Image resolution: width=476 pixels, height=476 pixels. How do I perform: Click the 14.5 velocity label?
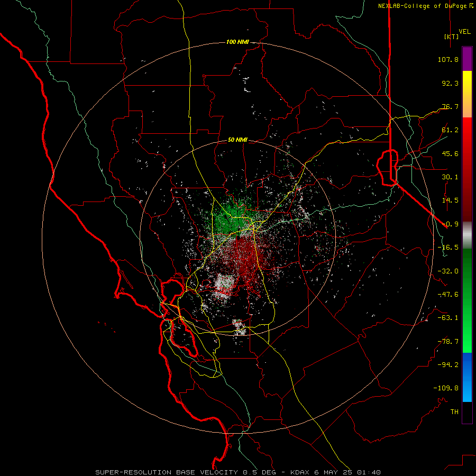click(x=450, y=200)
